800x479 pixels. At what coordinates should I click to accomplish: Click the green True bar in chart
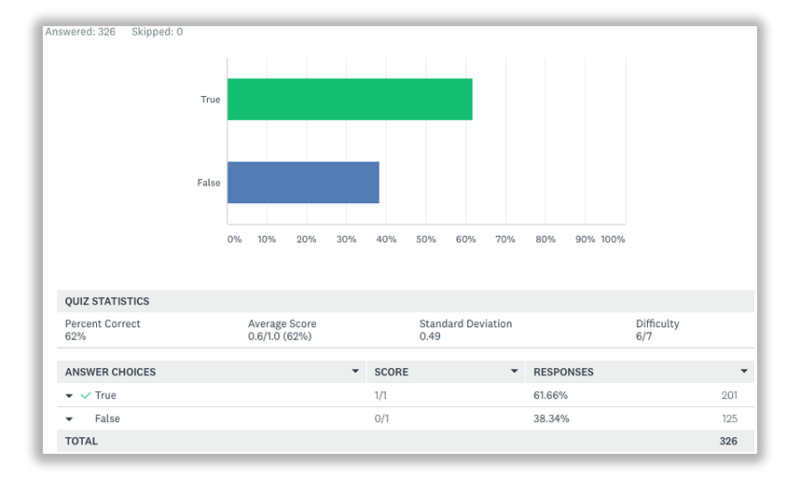click(349, 99)
